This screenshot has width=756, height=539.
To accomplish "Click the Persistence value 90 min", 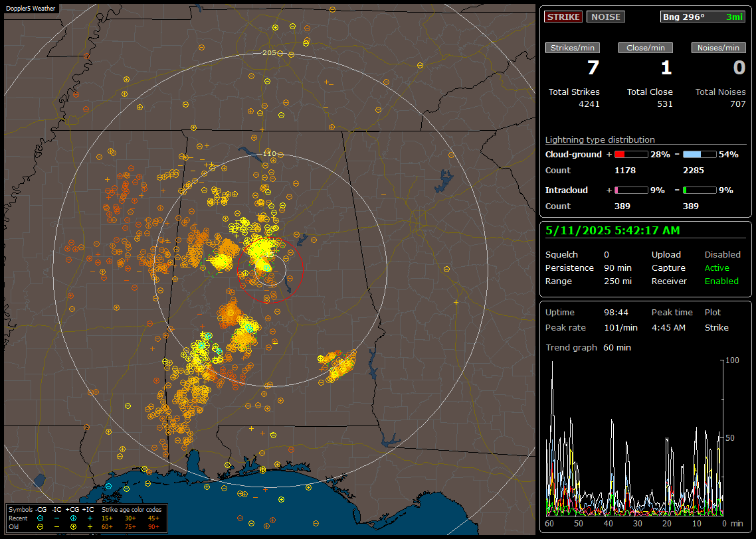I will (618, 268).
